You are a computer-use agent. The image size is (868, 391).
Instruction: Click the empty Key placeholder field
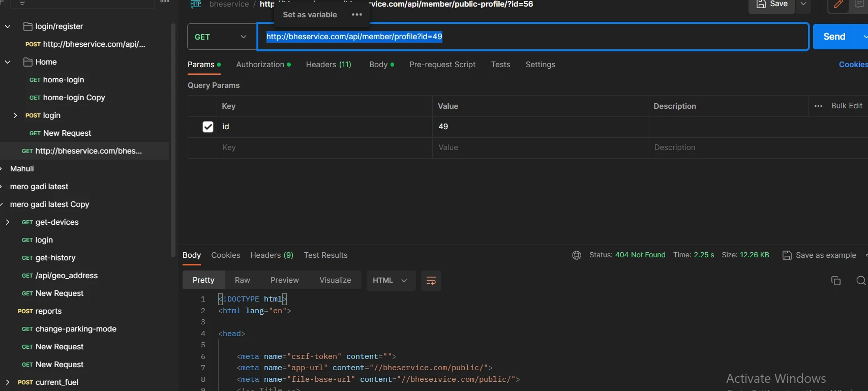click(x=324, y=147)
